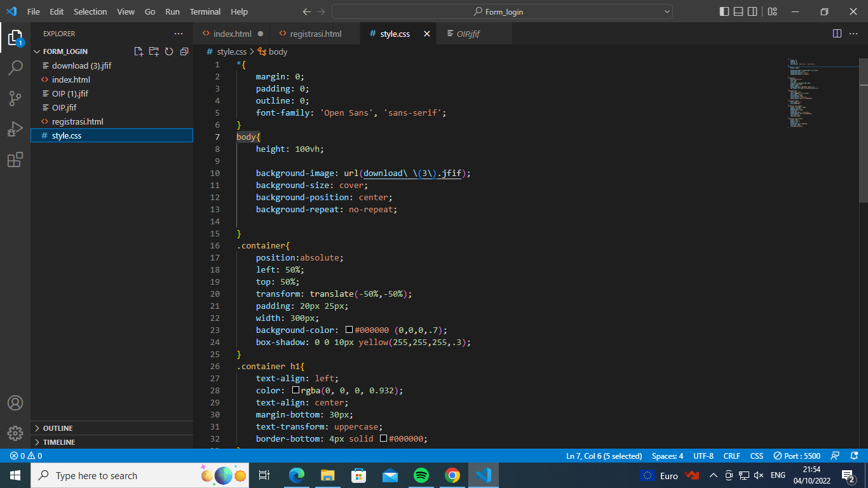The width and height of the screenshot is (868, 488).
Task: Split the editor to the right
Action: [x=837, y=33]
